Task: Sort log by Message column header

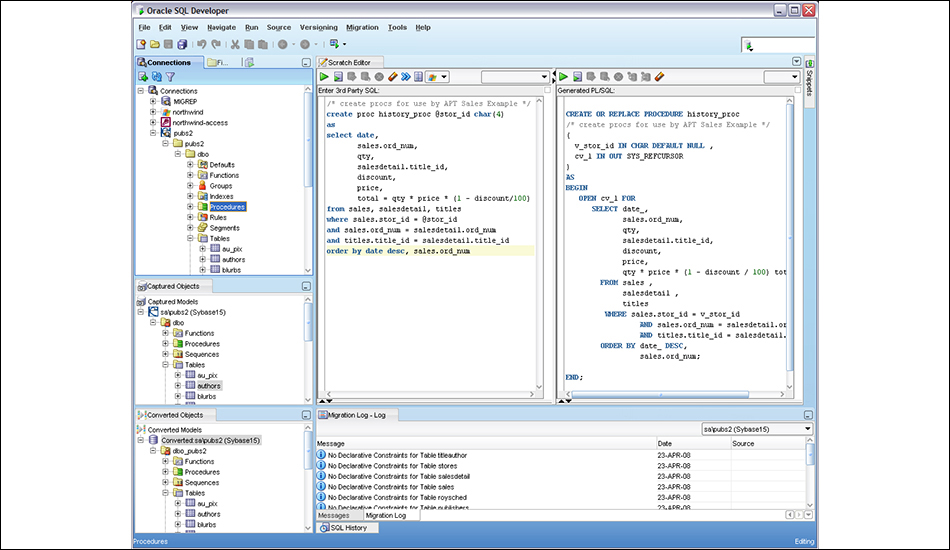Action: coord(486,443)
